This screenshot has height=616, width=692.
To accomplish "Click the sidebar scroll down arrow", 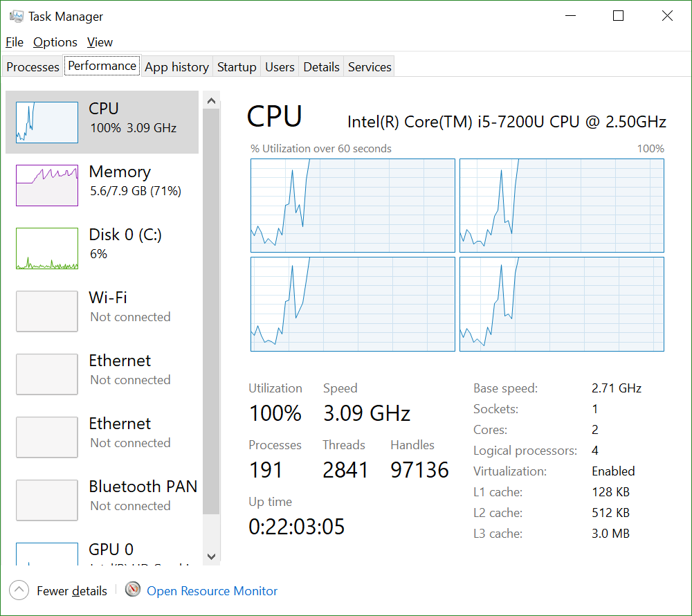I will (211, 556).
